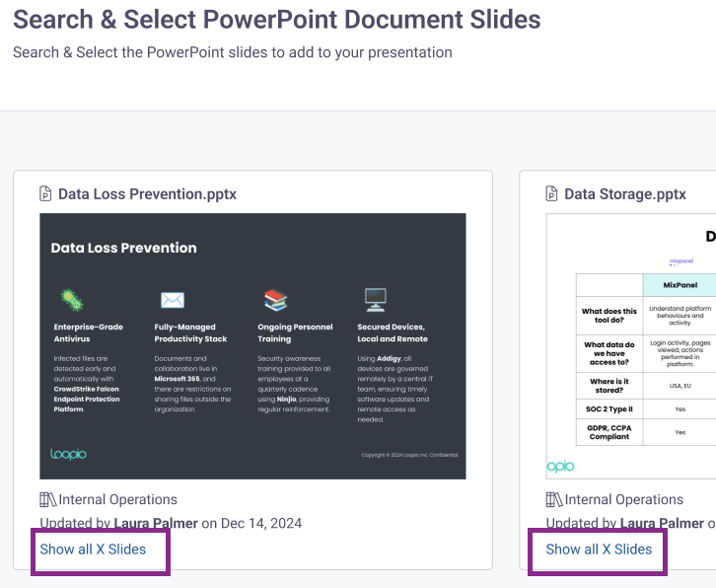Click the PowerPoint file icon beside Data Loss Prevention.pptx

[45, 193]
